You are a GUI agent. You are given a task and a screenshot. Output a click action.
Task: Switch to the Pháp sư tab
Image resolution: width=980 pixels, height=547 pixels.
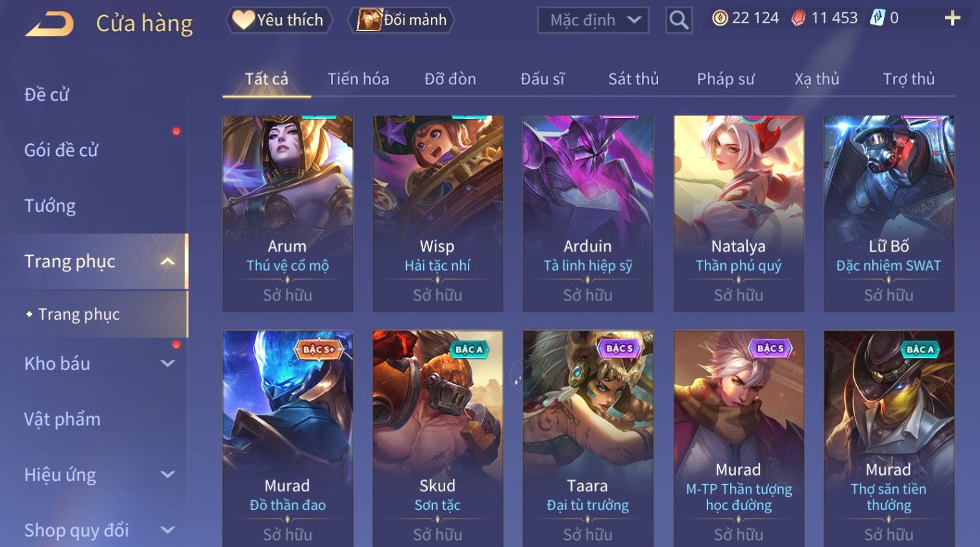726,79
